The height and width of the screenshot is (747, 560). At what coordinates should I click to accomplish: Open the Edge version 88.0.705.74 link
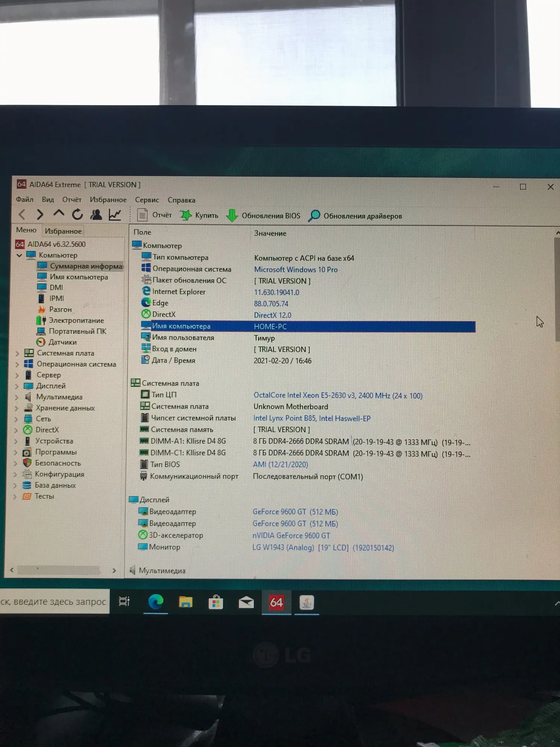[271, 304]
